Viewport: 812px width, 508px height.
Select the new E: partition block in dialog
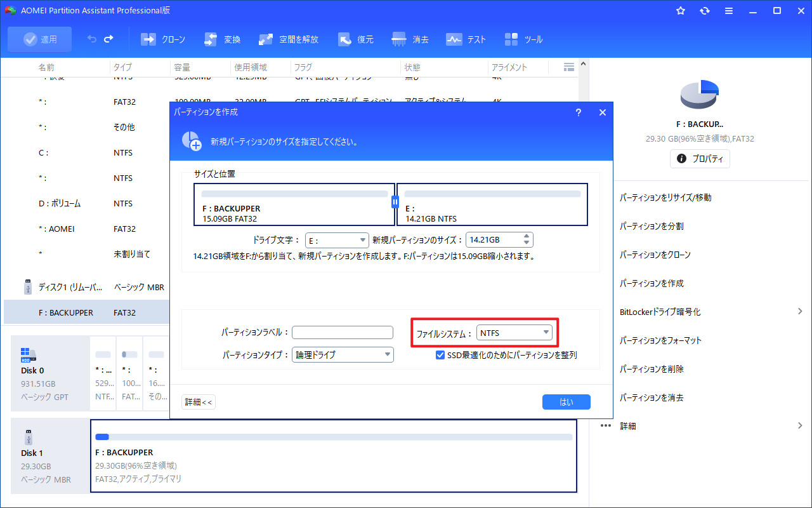click(x=492, y=204)
